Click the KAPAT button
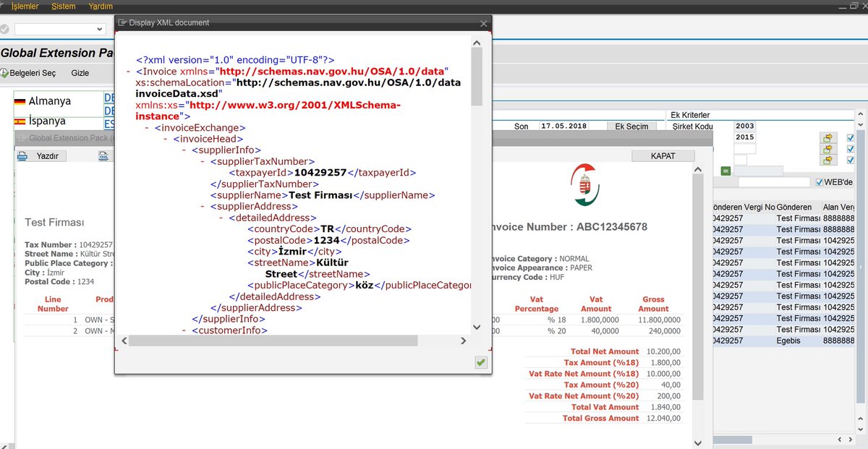This screenshot has width=868, height=449. [x=663, y=156]
